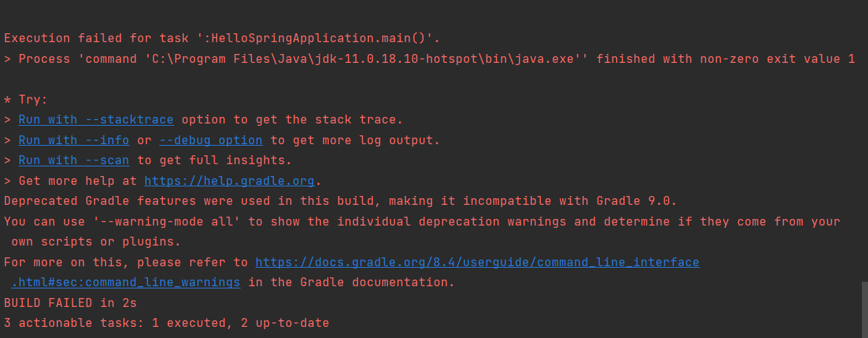
Task: Open the help.gradle.org link
Action: 230,181
